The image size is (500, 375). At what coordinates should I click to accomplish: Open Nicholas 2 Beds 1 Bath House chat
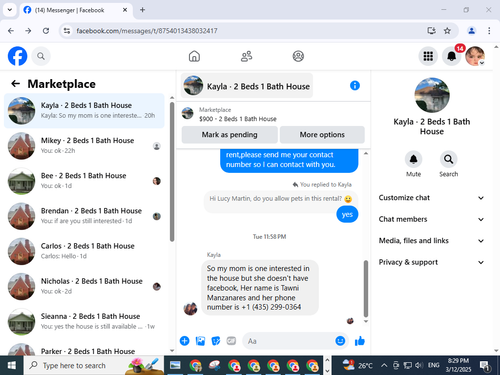[84, 286]
